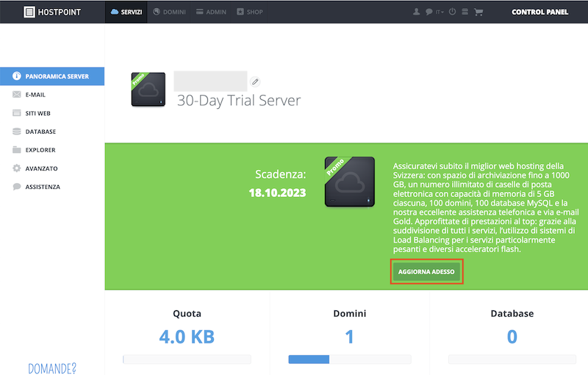The image size is (588, 375).
Task: Click the Domini count value 1
Action: pyautogui.click(x=350, y=336)
